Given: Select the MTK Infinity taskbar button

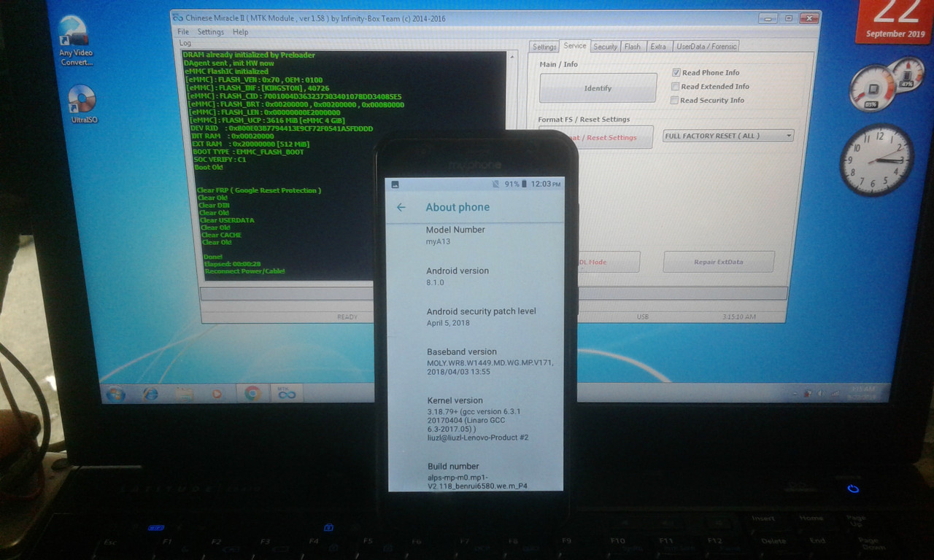Looking at the screenshot, I should 287,393.
